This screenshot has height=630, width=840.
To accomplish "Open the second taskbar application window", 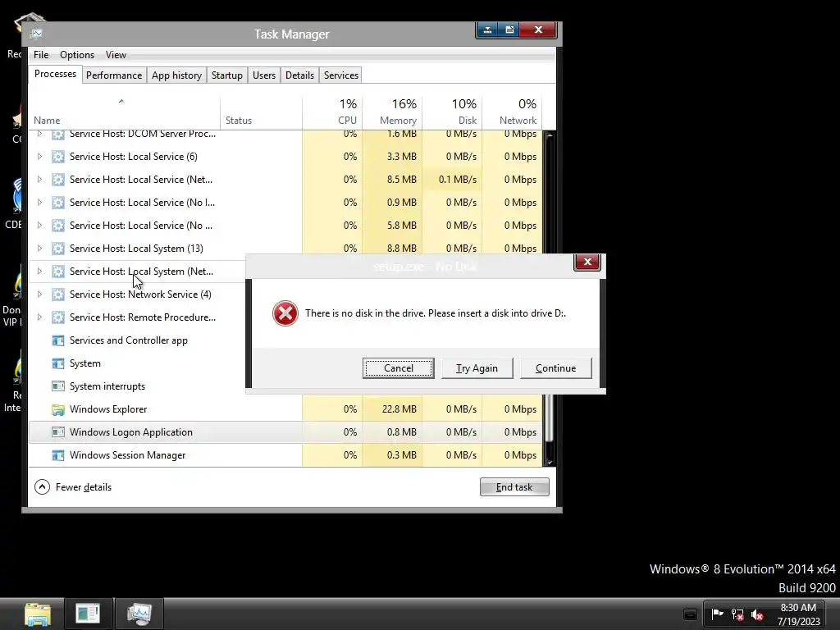I will tap(89, 614).
